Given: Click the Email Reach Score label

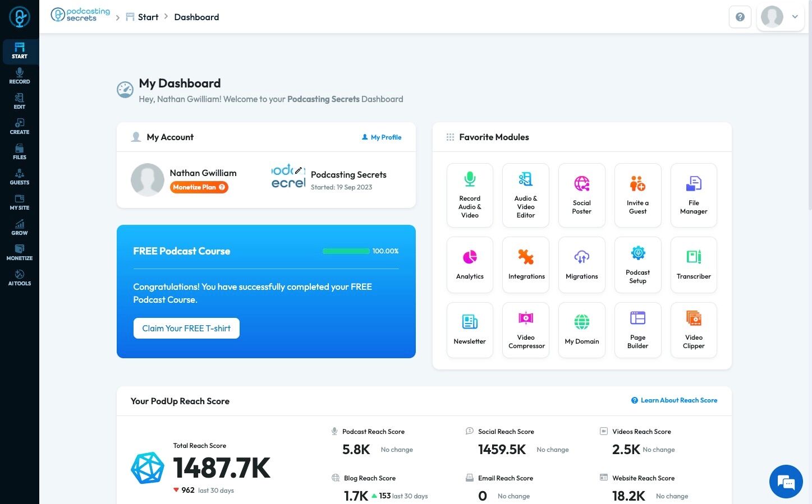Looking at the screenshot, I should [506, 478].
